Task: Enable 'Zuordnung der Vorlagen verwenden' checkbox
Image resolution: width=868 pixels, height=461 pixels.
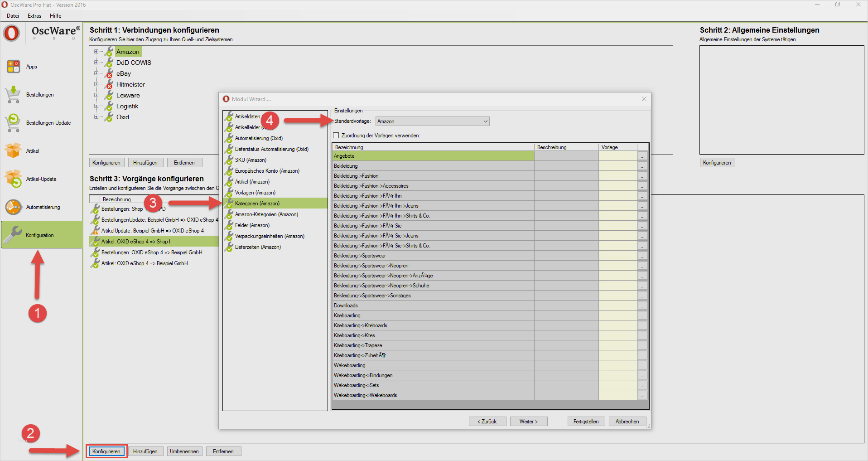Action: [336, 136]
